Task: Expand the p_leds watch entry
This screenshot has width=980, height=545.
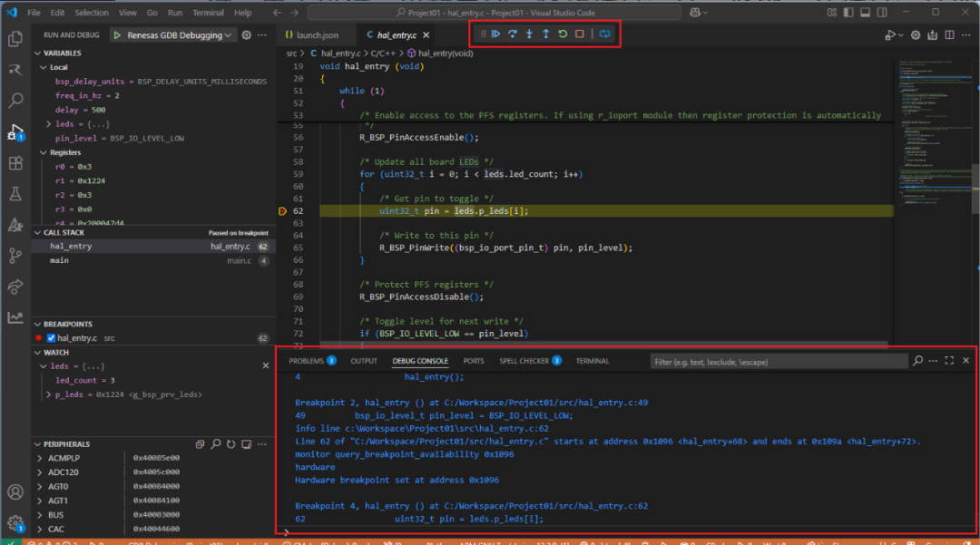Action: [x=49, y=394]
